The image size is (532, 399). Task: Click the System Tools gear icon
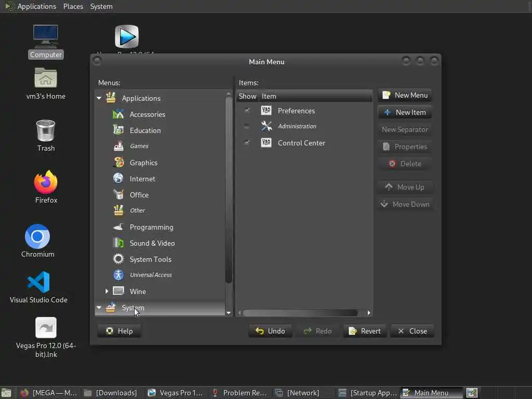pos(118,259)
